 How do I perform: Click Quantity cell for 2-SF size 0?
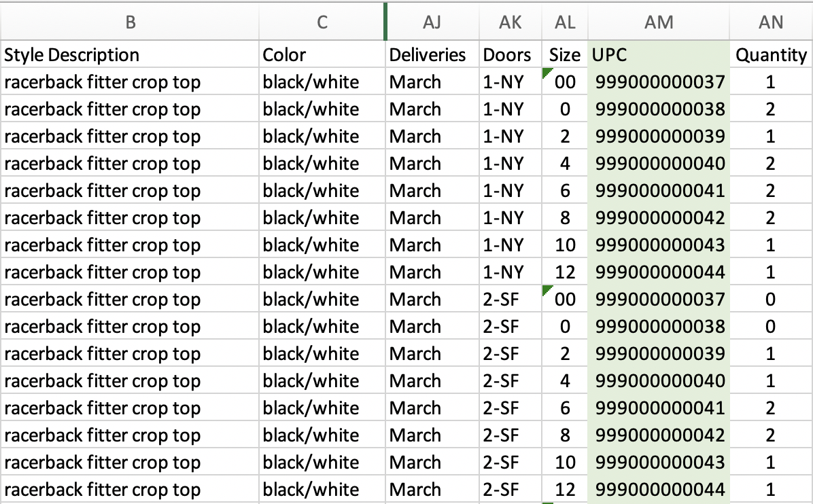771,326
